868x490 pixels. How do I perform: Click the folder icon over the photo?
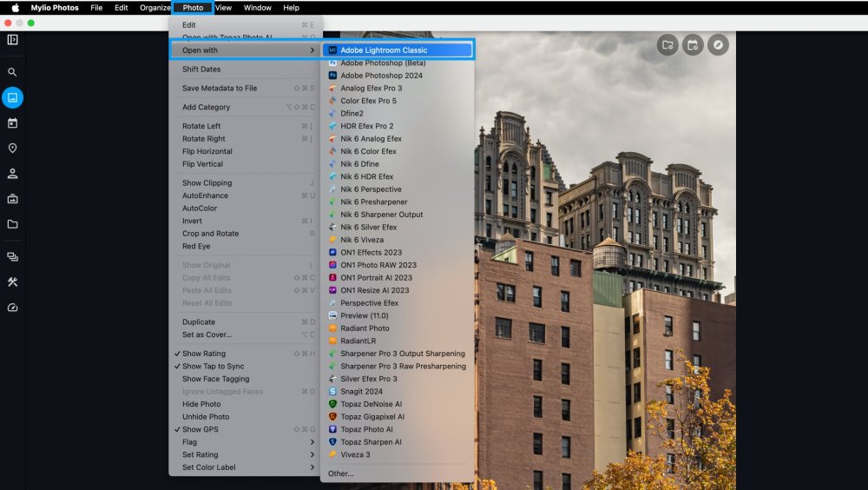tap(667, 45)
